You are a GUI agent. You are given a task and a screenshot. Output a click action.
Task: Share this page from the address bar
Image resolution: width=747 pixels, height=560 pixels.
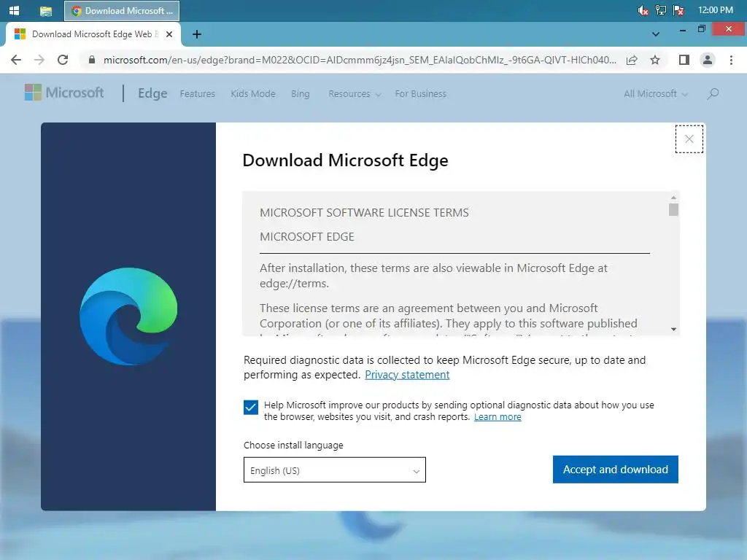632,60
